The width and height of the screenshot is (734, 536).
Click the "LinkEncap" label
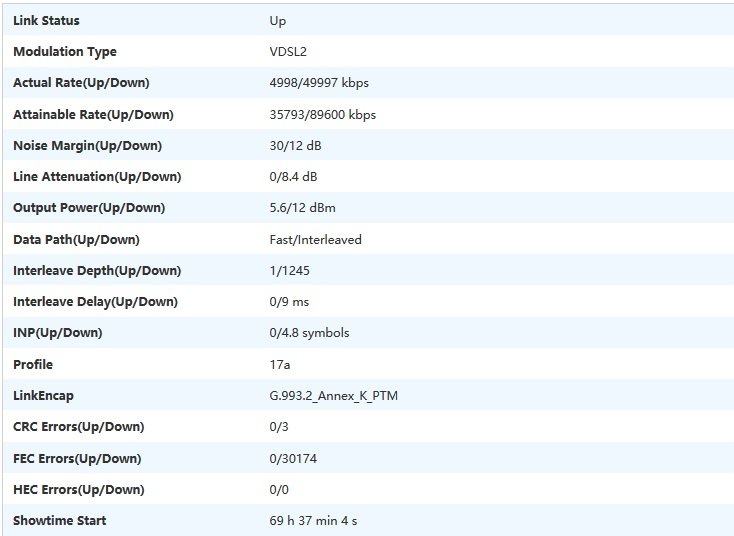(43, 396)
